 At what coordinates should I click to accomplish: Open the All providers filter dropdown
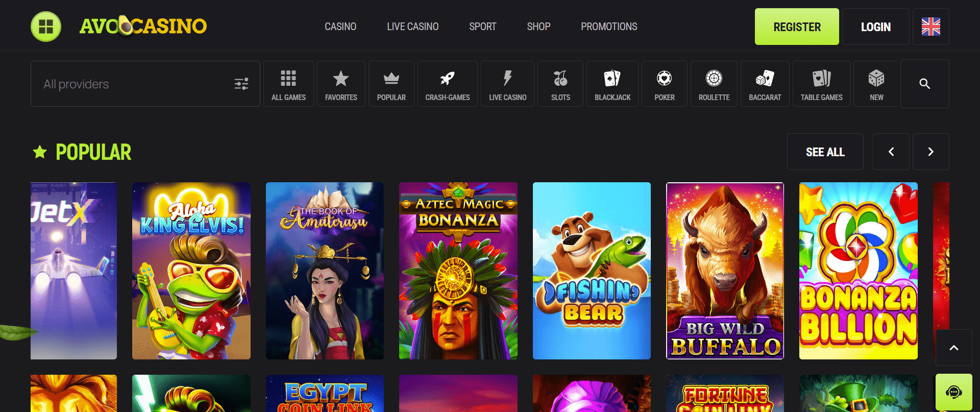point(145,84)
